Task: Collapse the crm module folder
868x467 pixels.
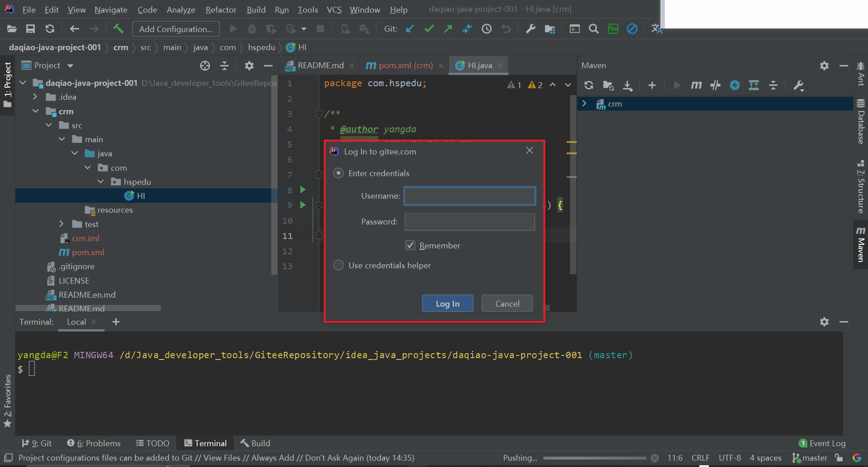Action: 36,111
